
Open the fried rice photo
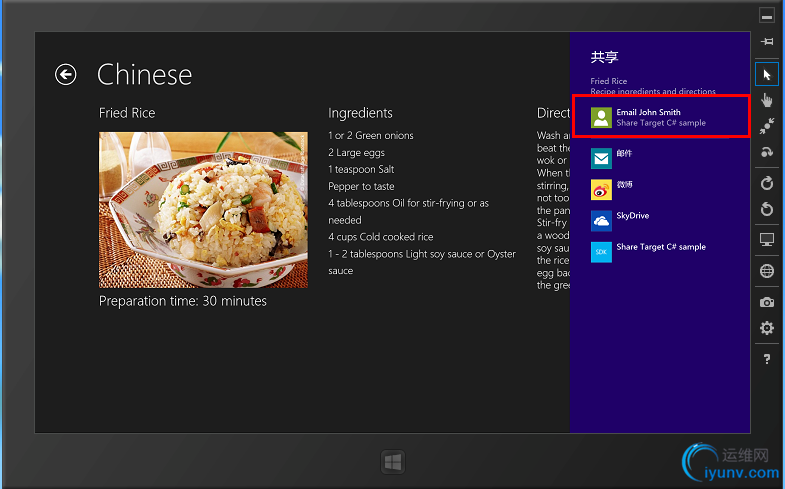coord(203,210)
